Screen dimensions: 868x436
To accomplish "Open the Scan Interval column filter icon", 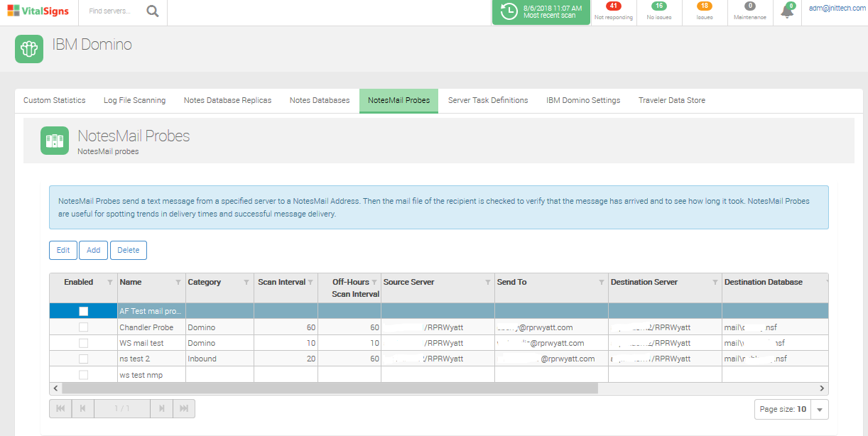I will 310,283.
